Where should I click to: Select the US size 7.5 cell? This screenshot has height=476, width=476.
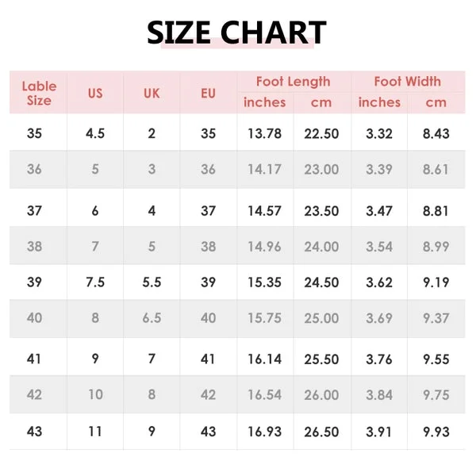95,282
